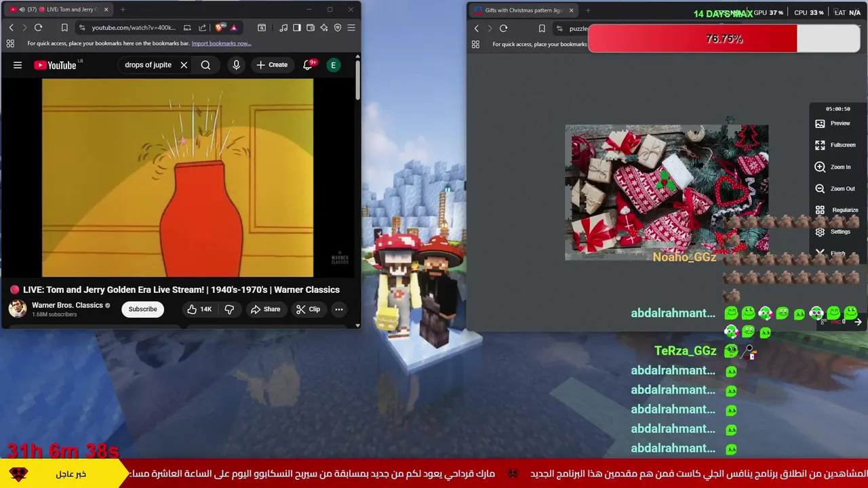Reload the YouTube page
This screenshot has height=488, width=868.
[x=38, y=28]
